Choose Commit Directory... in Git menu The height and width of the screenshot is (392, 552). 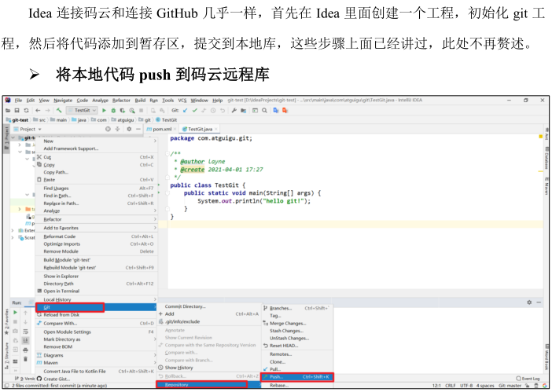click(x=209, y=306)
